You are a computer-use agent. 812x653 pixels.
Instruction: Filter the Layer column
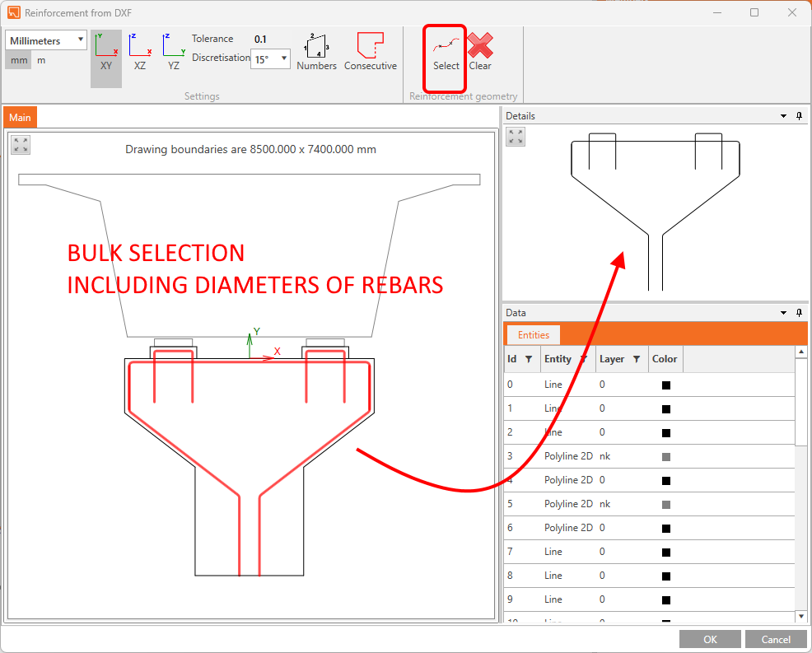click(x=637, y=359)
